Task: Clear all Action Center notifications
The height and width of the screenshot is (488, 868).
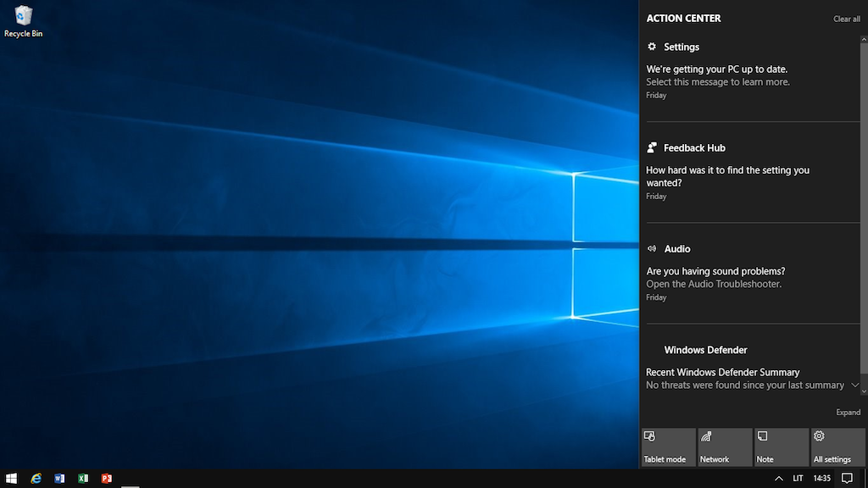Action: click(x=846, y=19)
